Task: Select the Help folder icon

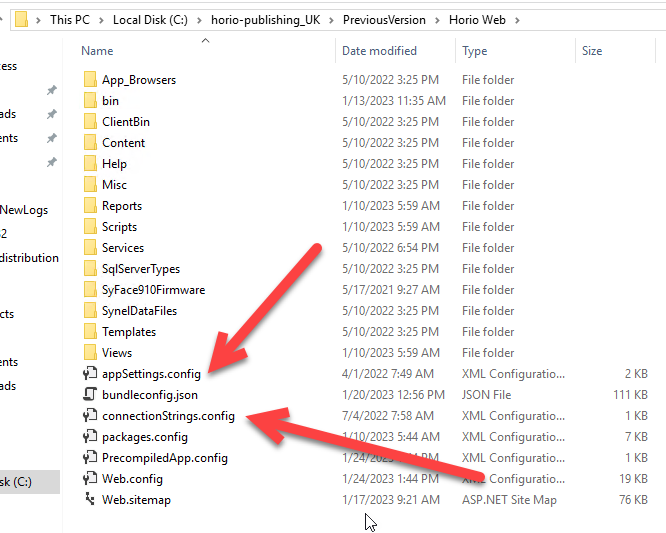Action: 90,164
